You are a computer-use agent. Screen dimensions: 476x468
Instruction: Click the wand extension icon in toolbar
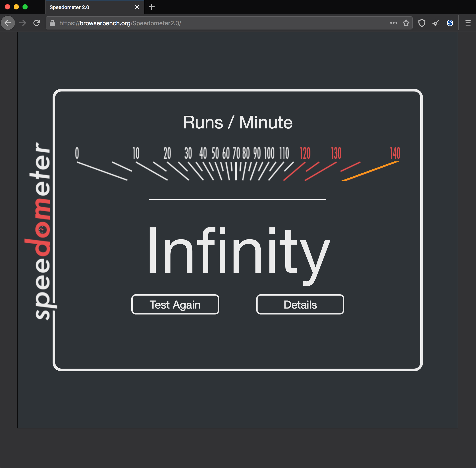[x=436, y=23]
